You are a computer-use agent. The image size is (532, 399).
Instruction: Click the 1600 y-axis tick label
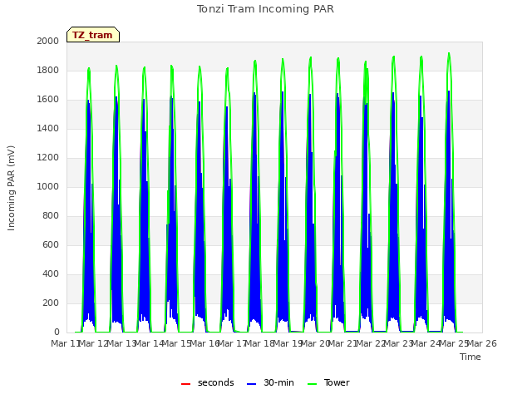click(48, 100)
